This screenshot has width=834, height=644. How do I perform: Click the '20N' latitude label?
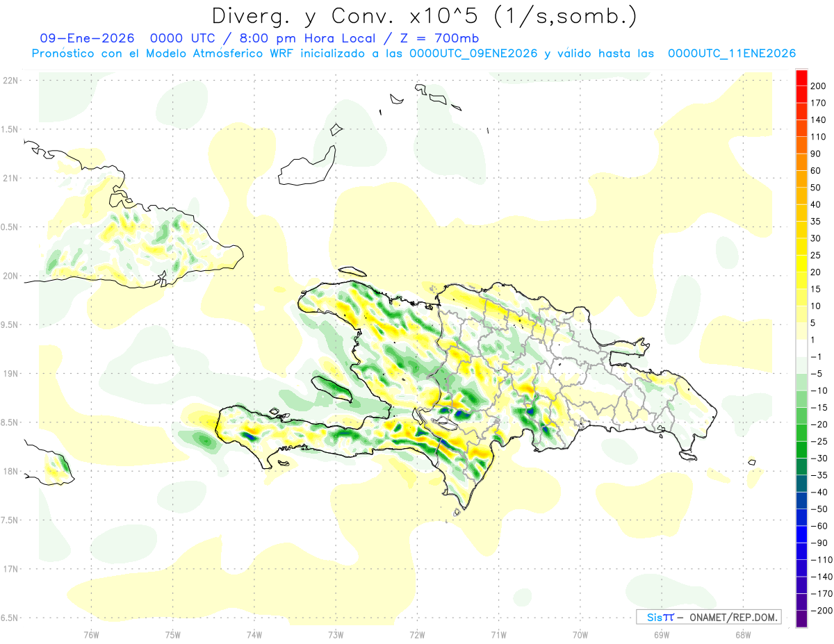coord(10,276)
